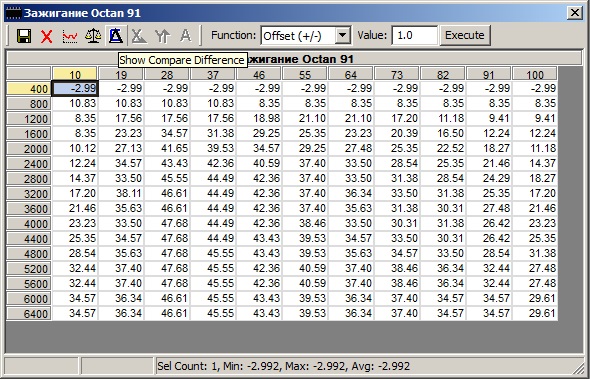Select the cell with value 20.39
The image size is (590, 380).
click(x=397, y=133)
